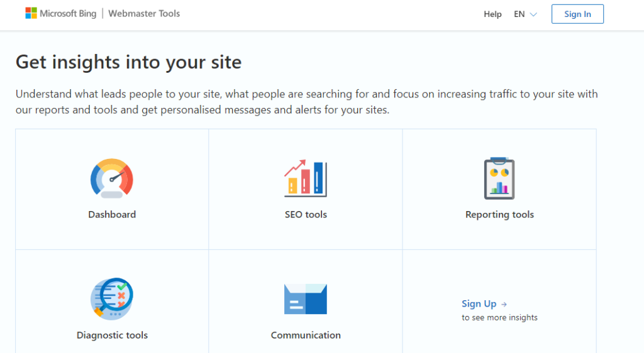Click the 'to see more insights' text

click(499, 317)
